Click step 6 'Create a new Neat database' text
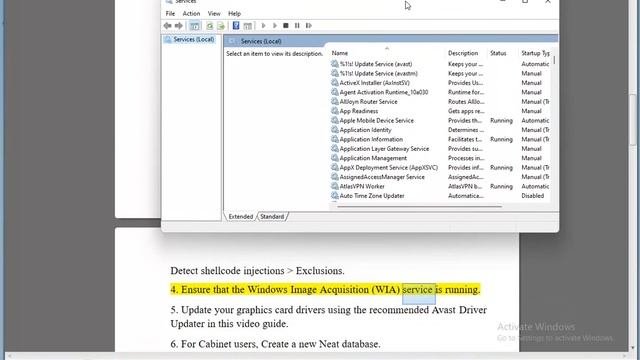The image size is (640, 360). click(x=321, y=344)
